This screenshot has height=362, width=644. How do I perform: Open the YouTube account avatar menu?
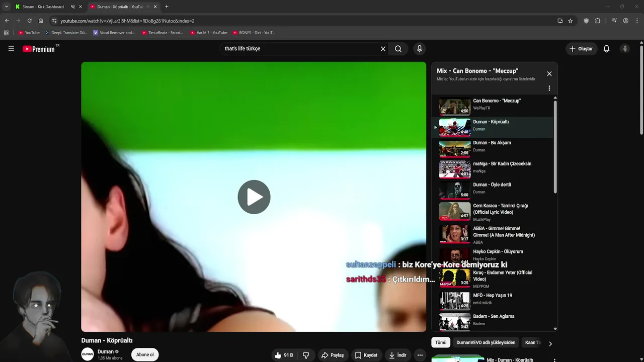click(x=625, y=49)
